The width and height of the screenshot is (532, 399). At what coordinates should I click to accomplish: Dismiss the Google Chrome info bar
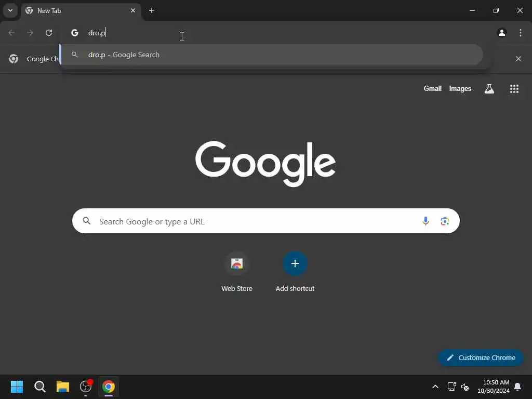pyautogui.click(x=518, y=59)
